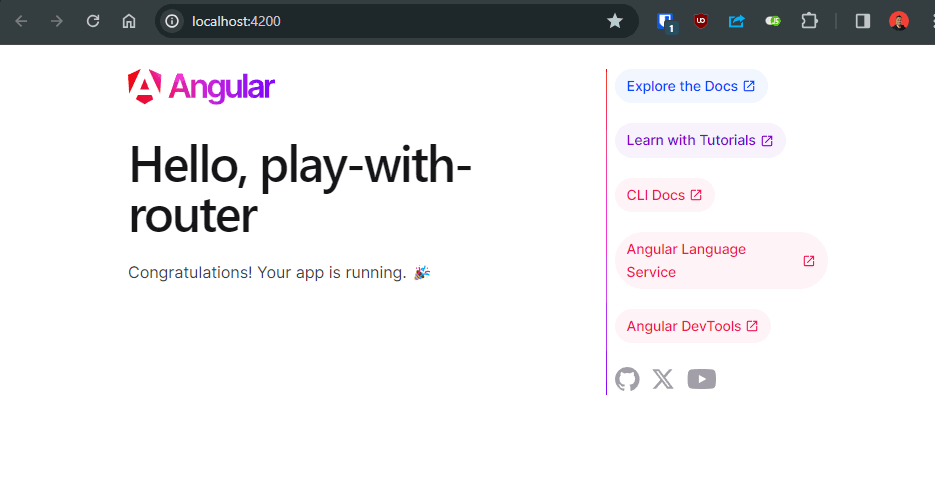Go to the browser home page

pos(129,21)
